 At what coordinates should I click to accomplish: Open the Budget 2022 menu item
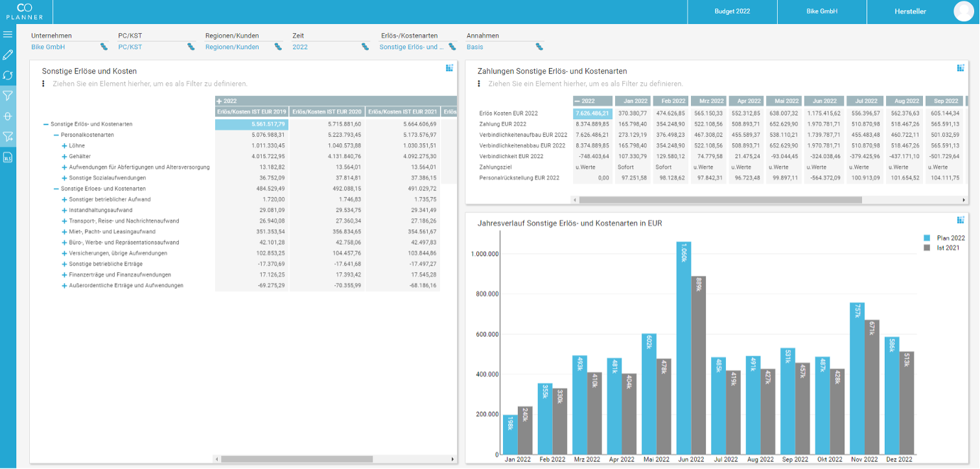pos(732,12)
